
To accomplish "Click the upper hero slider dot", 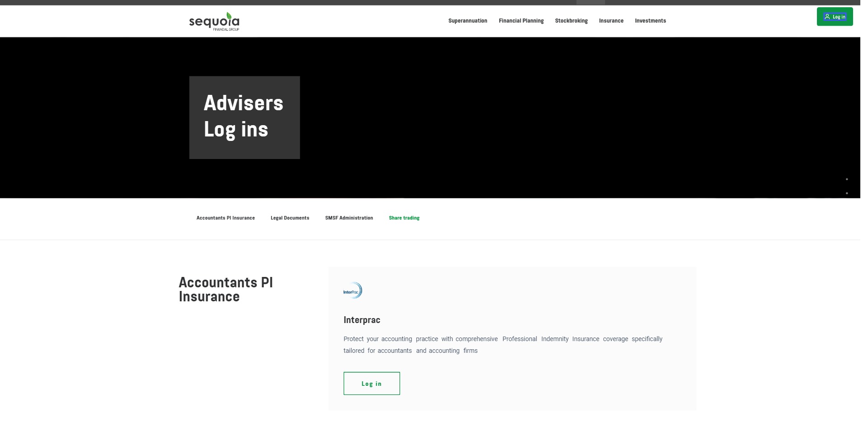I will (847, 179).
